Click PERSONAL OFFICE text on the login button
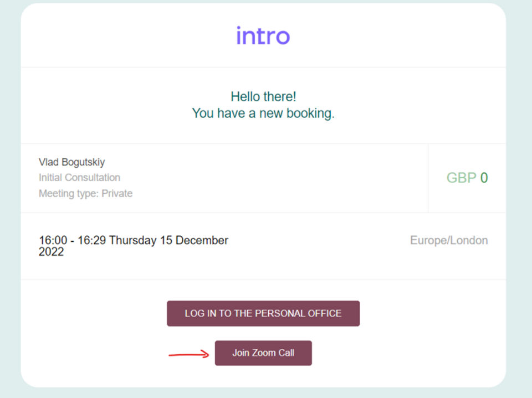The height and width of the screenshot is (398, 532). point(299,313)
